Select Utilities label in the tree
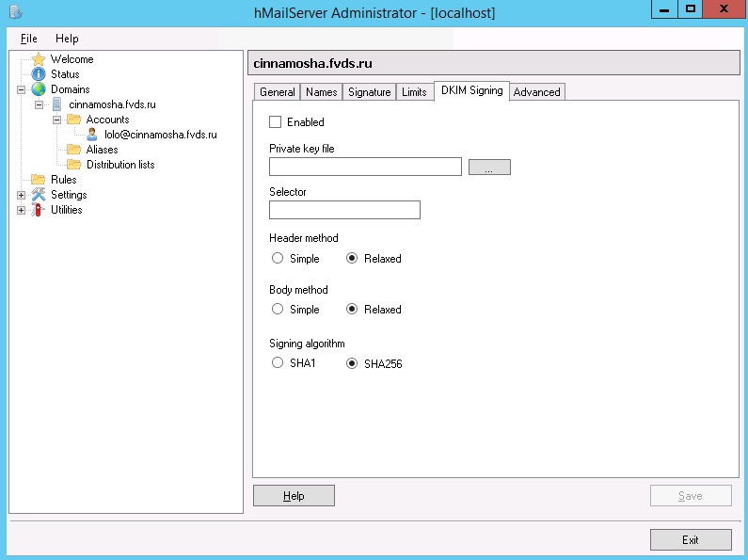Screen dimensions: 748x560 point(66,209)
